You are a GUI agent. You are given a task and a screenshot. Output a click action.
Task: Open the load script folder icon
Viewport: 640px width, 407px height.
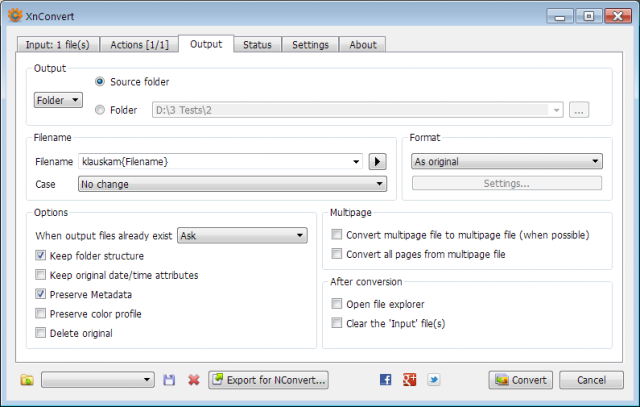click(x=27, y=380)
